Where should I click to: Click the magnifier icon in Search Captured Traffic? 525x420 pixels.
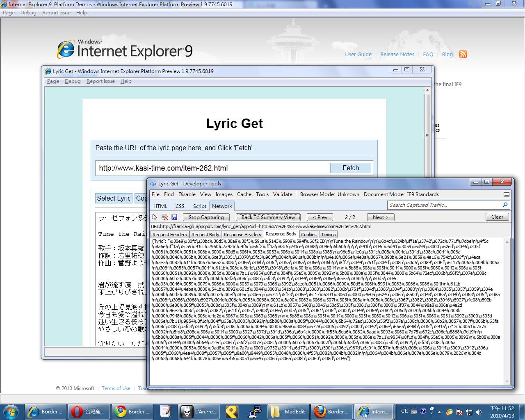(505, 205)
